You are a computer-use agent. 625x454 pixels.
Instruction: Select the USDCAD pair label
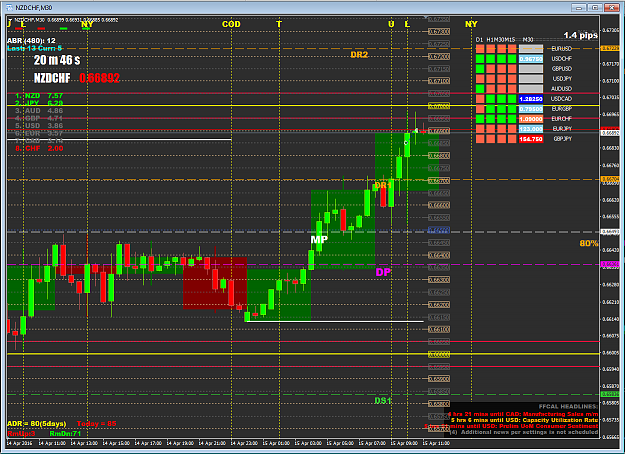coord(562,98)
